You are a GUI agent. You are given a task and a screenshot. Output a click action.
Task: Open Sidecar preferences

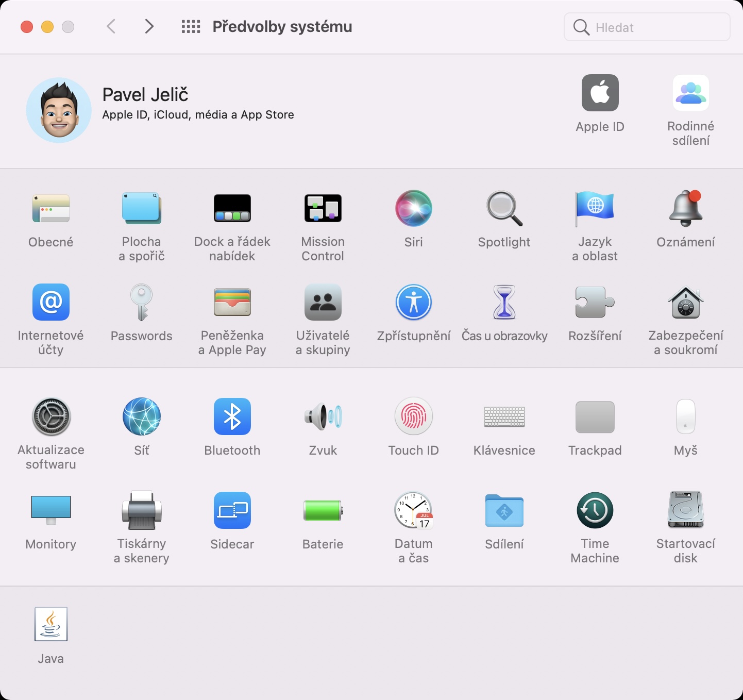pos(232,510)
